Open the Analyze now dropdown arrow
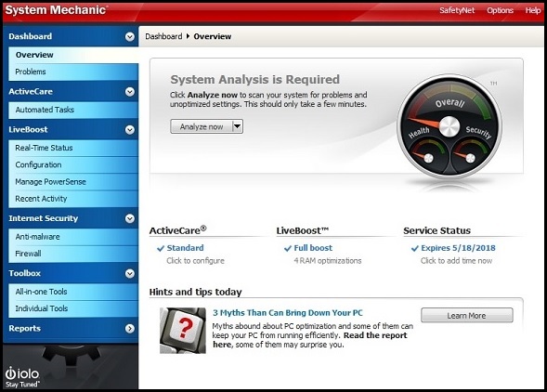Viewport: 547px width, 392px height. pos(237,126)
